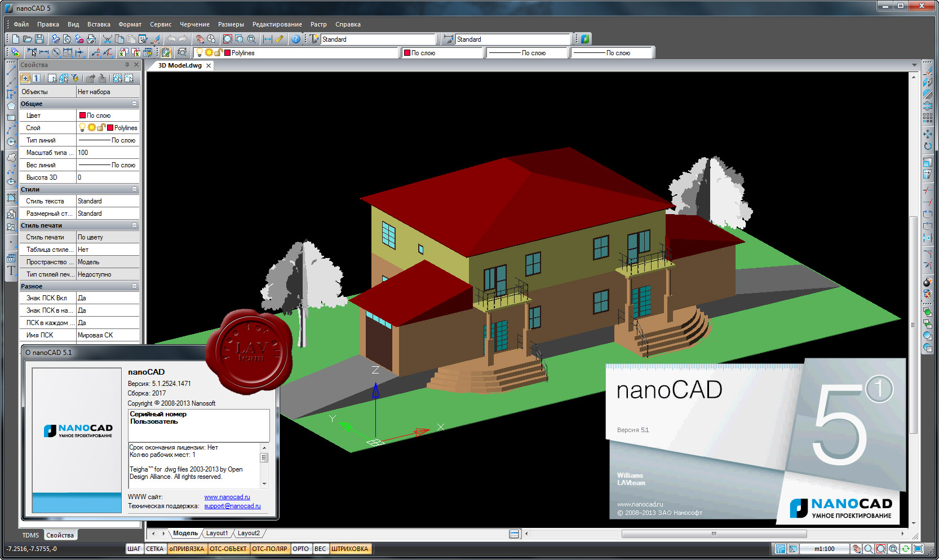Select the revision Cloud tool
The image size is (939, 560).
[11, 158]
